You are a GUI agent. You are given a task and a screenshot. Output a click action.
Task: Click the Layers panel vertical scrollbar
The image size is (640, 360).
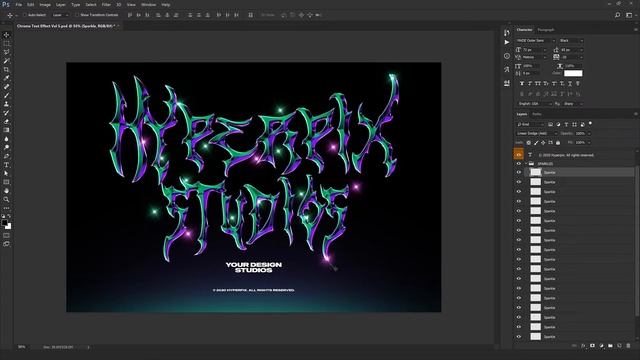click(637, 241)
